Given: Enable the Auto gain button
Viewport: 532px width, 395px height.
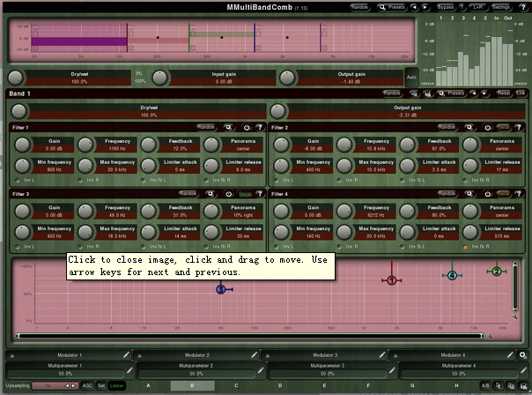Looking at the screenshot, I should pos(410,78).
